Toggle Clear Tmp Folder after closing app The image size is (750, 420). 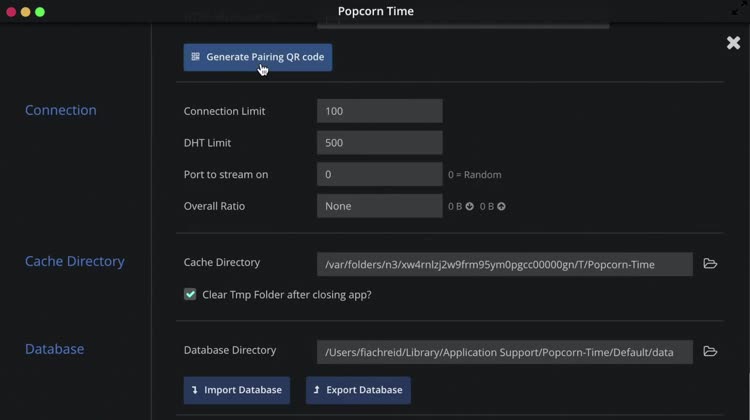click(x=190, y=294)
